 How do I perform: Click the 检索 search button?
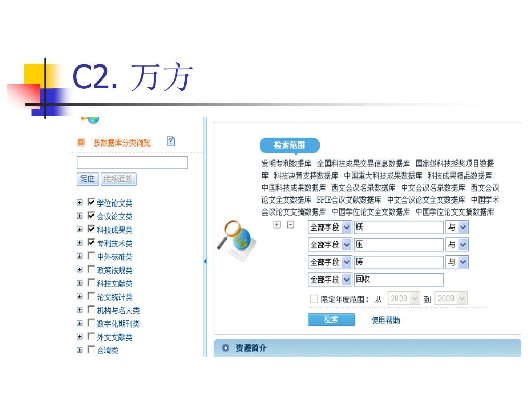331,320
